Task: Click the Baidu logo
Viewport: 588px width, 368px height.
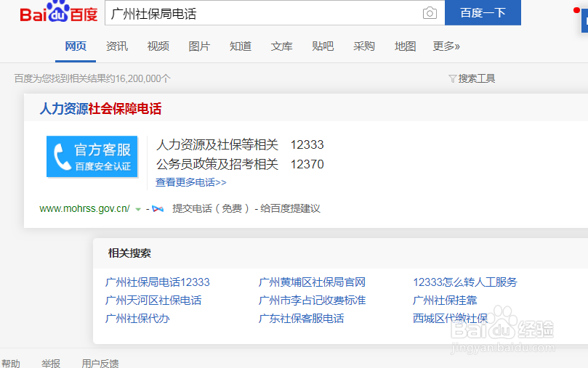Action: coord(58,12)
